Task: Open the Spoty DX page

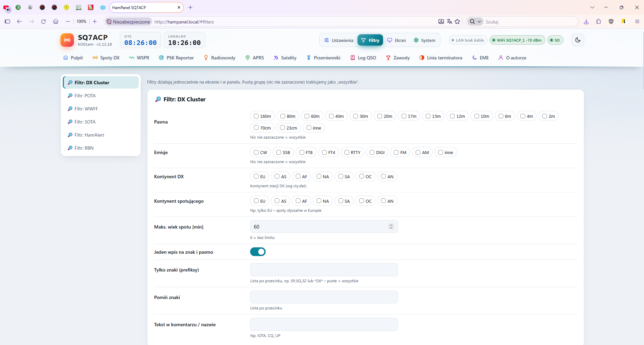Action: point(106,58)
